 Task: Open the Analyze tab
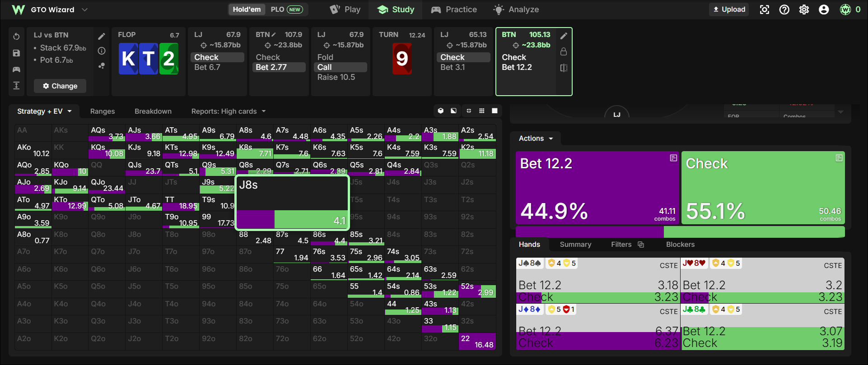pos(516,9)
